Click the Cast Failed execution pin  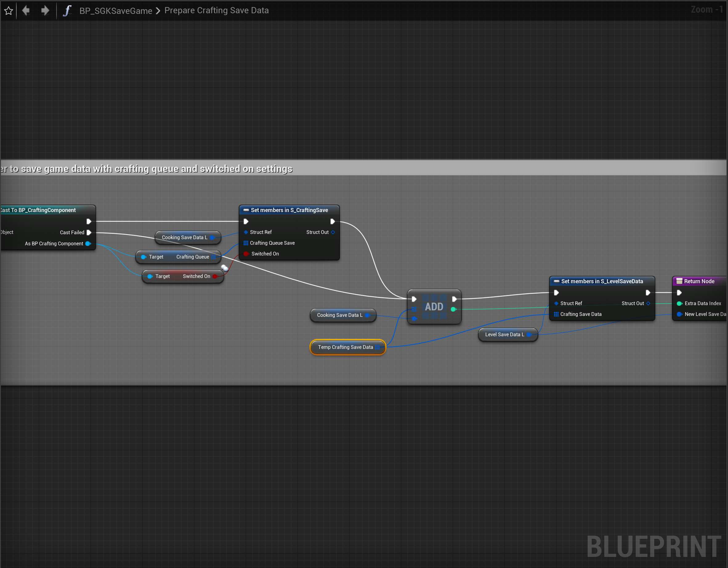click(x=89, y=232)
